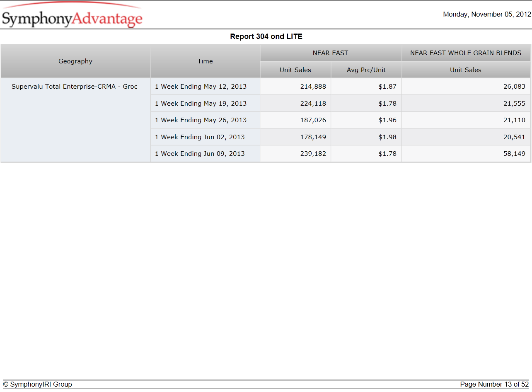The width and height of the screenshot is (532, 392).
Task: Select the 1 Week Ending May 19, 2013 row
Action: pos(205,104)
